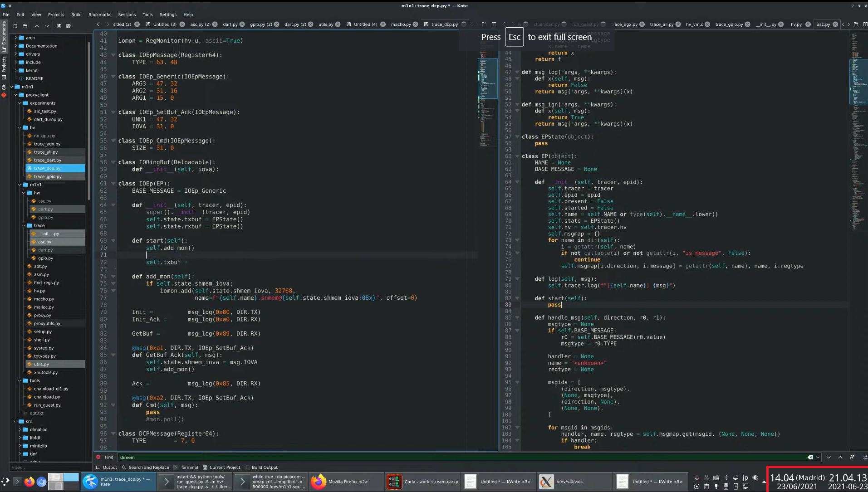Expand the arch folder

coord(16,38)
